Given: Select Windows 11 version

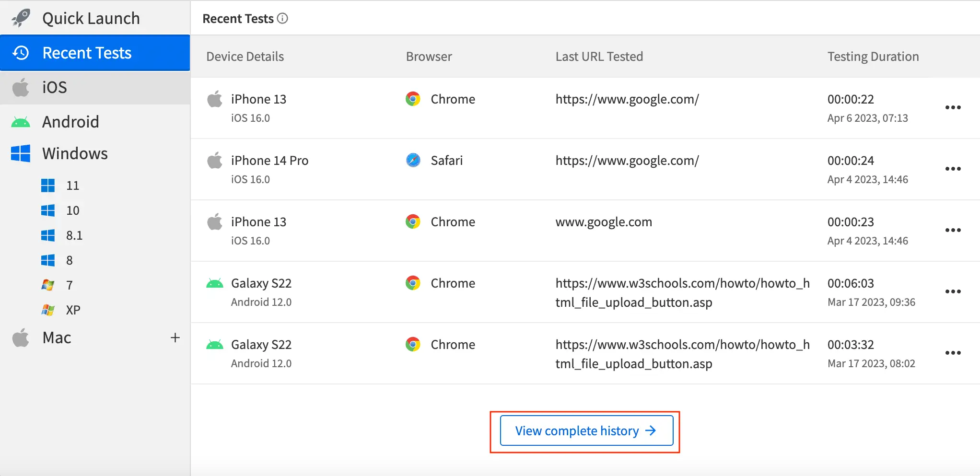Looking at the screenshot, I should click(72, 186).
